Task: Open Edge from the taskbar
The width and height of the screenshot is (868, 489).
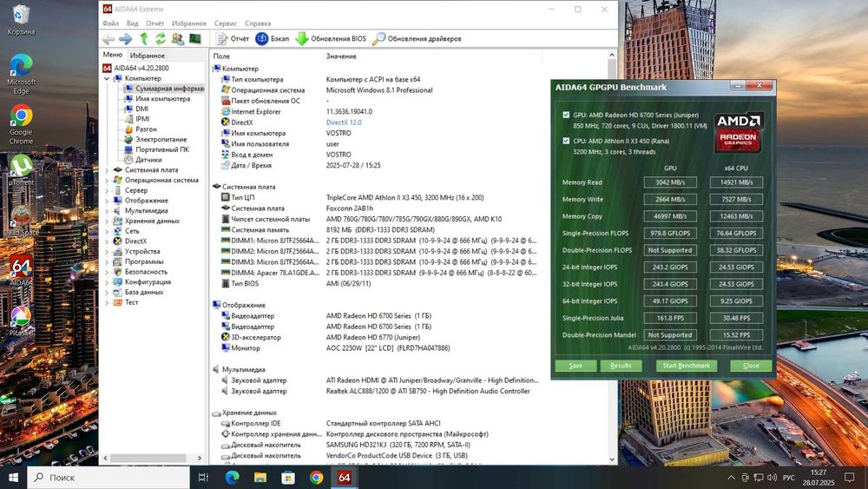Action: 232,477
